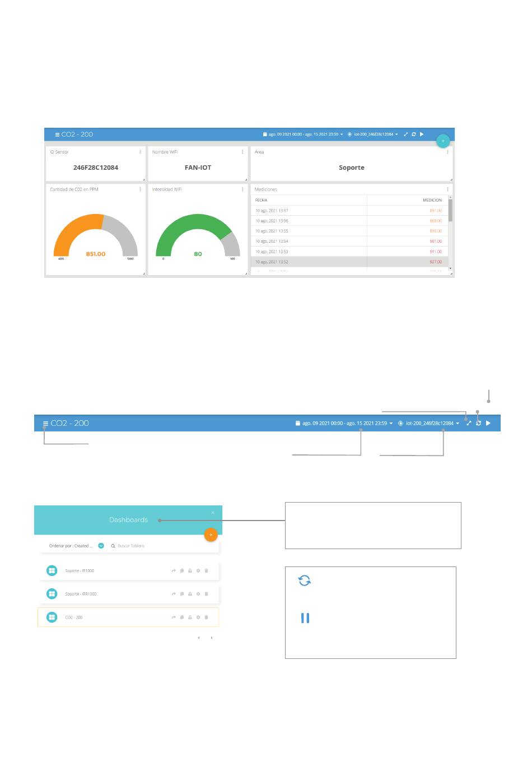This screenshot has width=532, height=762.
Task: Open options menu of ID Sensor widget
Action: point(140,152)
